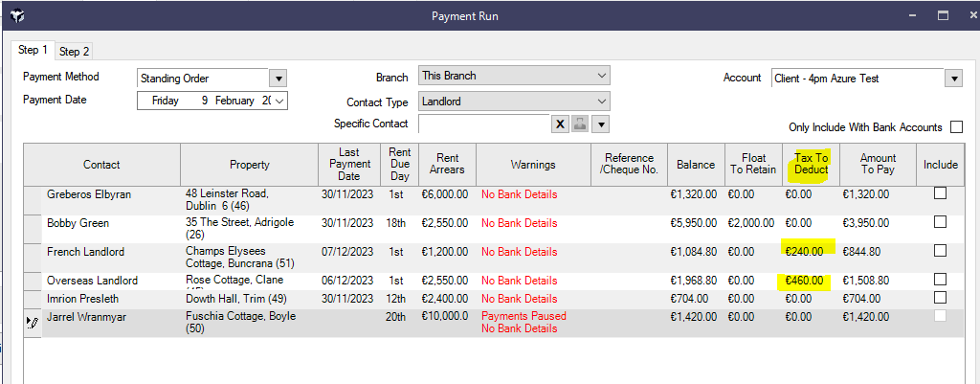
Task: Click the contact person icon beside Specific Contact
Action: point(581,124)
